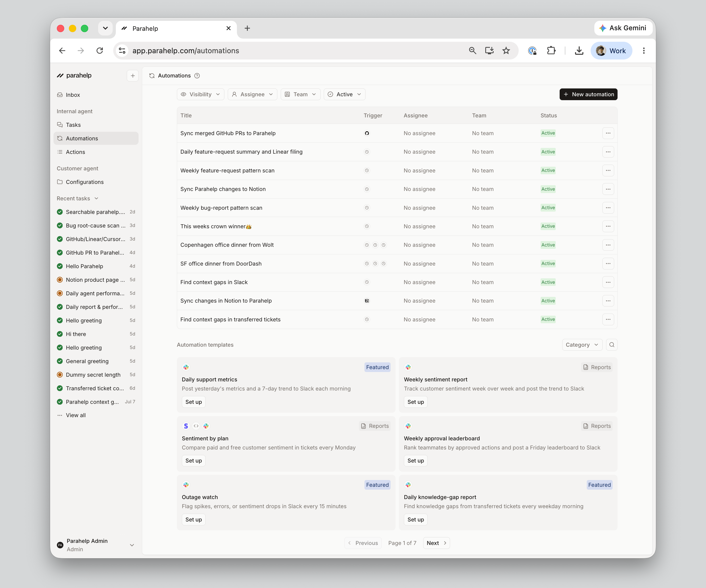Open Tasks in the sidebar
Image resolution: width=706 pixels, height=588 pixels.
tap(96, 125)
